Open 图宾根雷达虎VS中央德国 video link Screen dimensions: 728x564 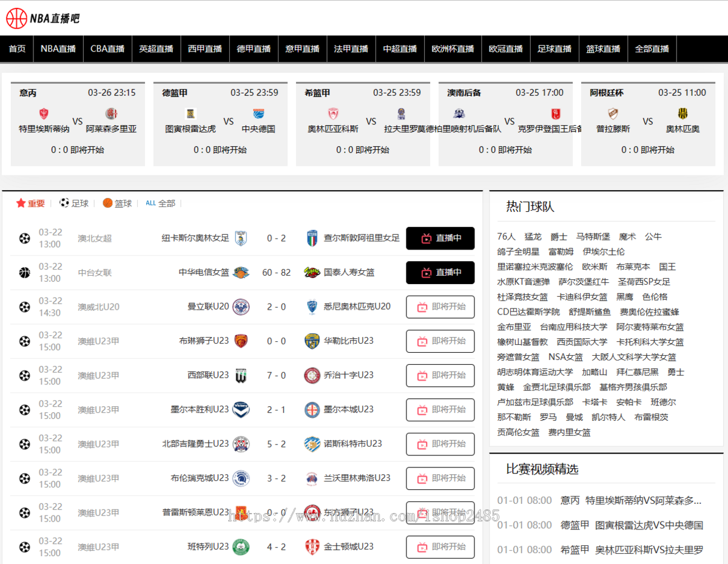(649, 525)
